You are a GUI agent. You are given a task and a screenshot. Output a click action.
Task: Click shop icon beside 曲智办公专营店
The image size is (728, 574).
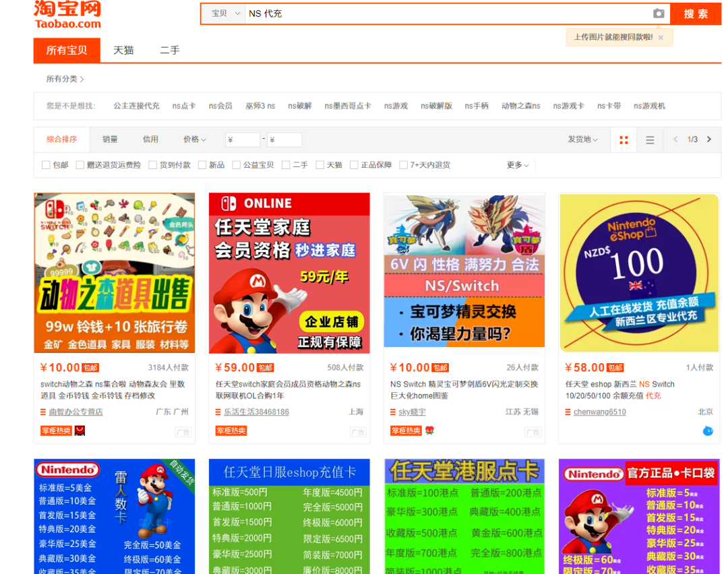click(x=43, y=412)
